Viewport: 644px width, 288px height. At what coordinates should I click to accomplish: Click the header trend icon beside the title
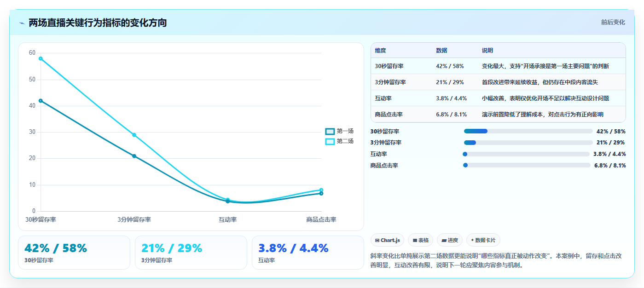pyautogui.click(x=22, y=23)
